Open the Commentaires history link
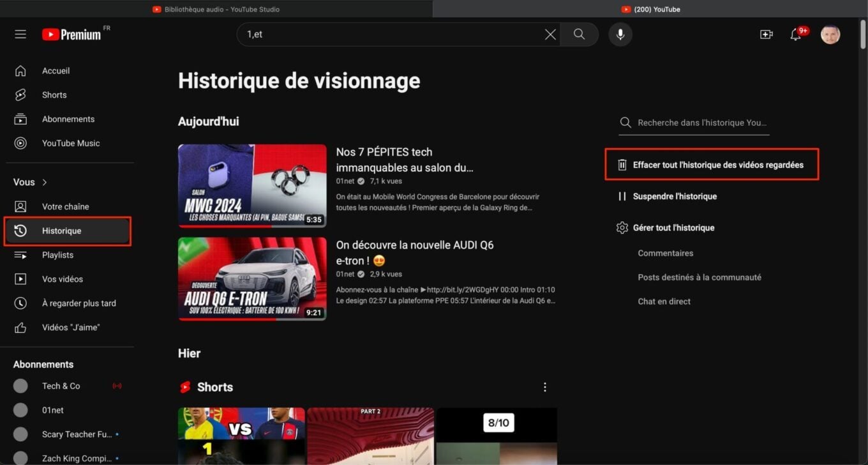The width and height of the screenshot is (868, 465). tap(665, 254)
